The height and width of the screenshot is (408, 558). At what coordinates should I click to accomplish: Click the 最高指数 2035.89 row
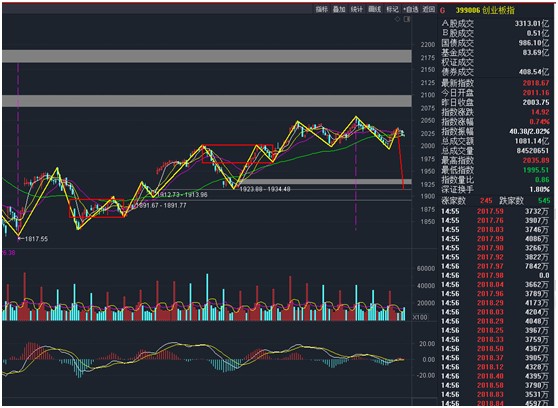[x=495, y=161]
